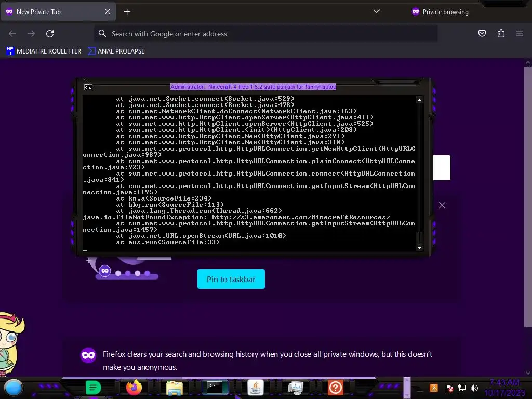Click the console window title bar
This screenshot has height=399, width=532.
click(x=253, y=87)
